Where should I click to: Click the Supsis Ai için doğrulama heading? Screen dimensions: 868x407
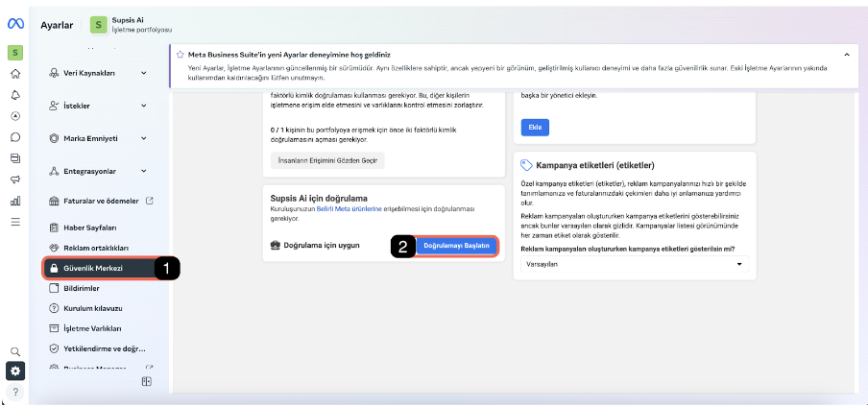click(320, 198)
